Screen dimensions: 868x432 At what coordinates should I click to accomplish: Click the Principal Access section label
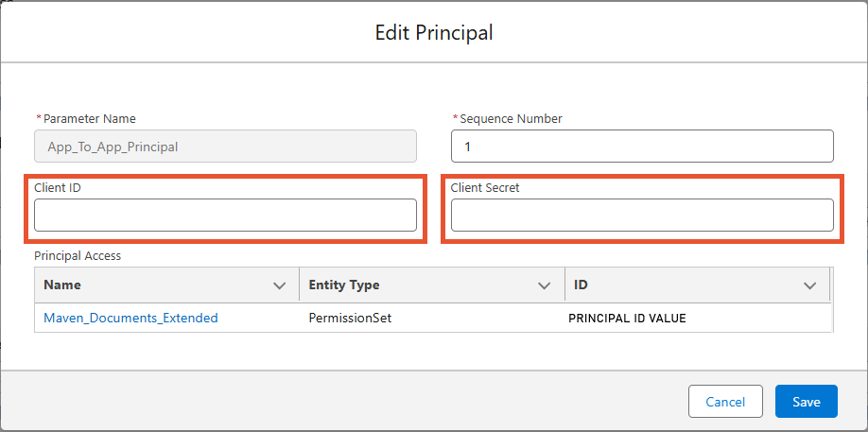tap(78, 255)
